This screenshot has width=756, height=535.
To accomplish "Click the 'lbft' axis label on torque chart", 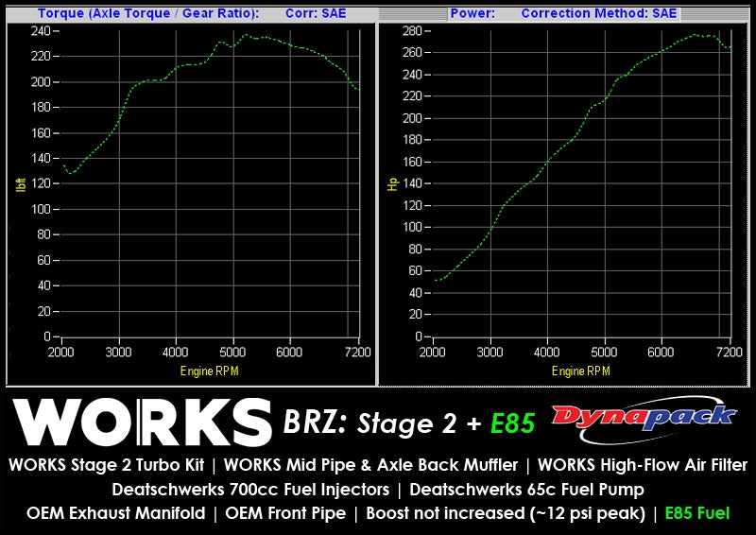I will [x=20, y=183].
